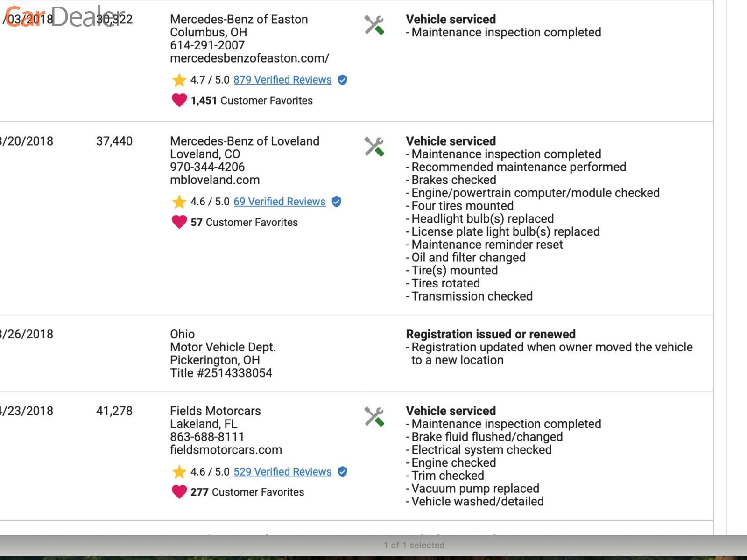Open the 529 Verified Reviews link
Screen dimensions: 747x560
pos(282,472)
